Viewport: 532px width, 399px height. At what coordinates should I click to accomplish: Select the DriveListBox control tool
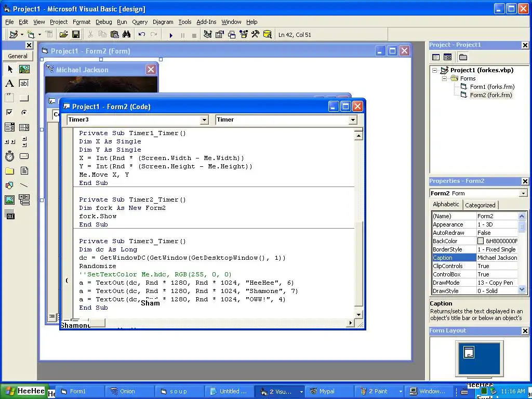pos(24,156)
